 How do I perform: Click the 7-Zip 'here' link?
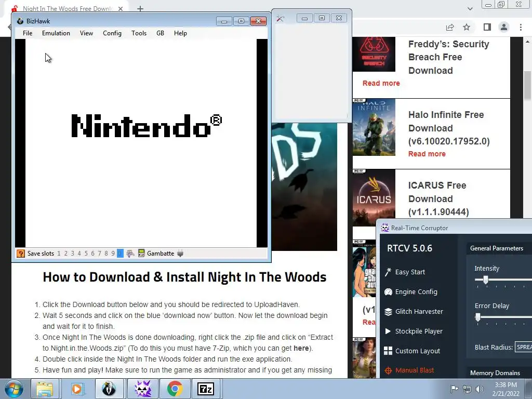pos(301,348)
